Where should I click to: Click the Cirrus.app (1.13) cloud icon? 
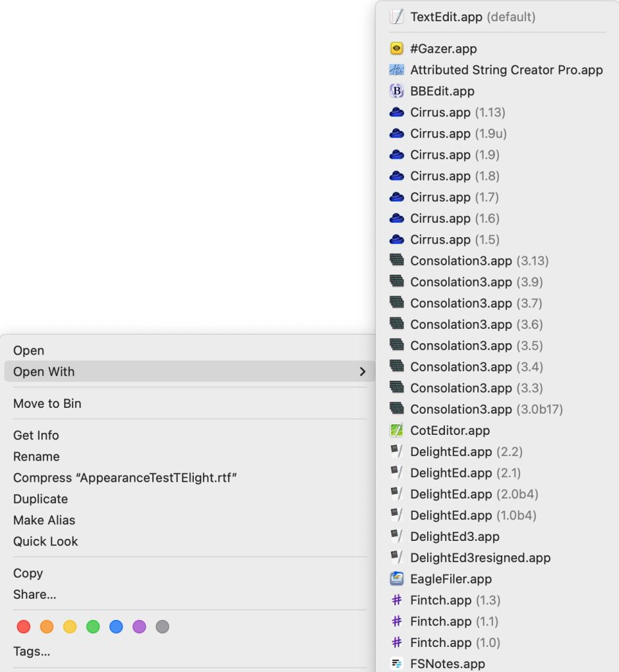[x=396, y=113]
